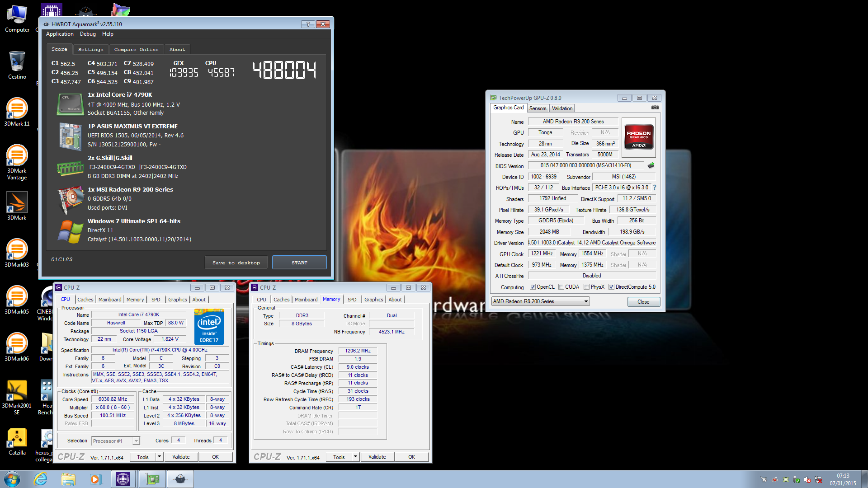The image size is (868, 488).
Task: Toggle the DirectCompute 5.0 checkbox
Action: [x=611, y=287]
